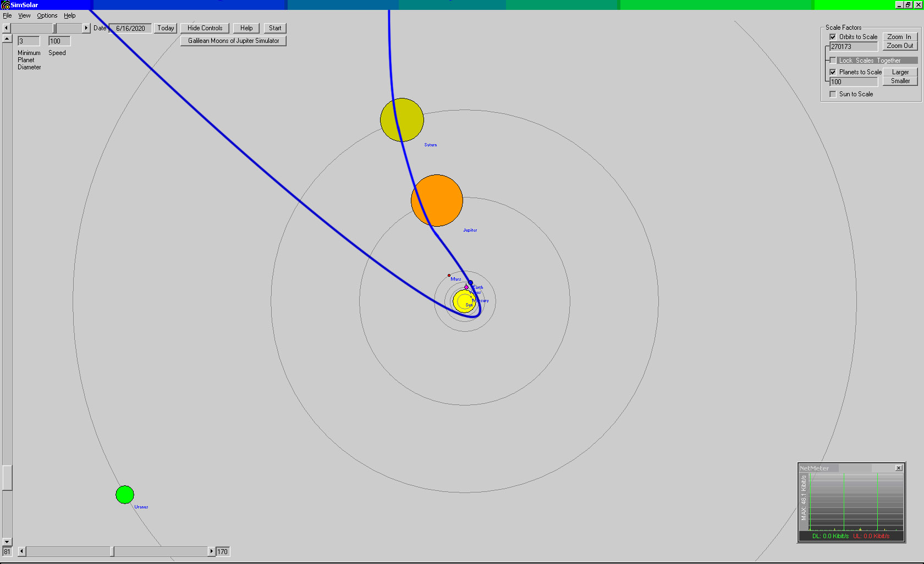Click the Mars label

tap(456, 279)
